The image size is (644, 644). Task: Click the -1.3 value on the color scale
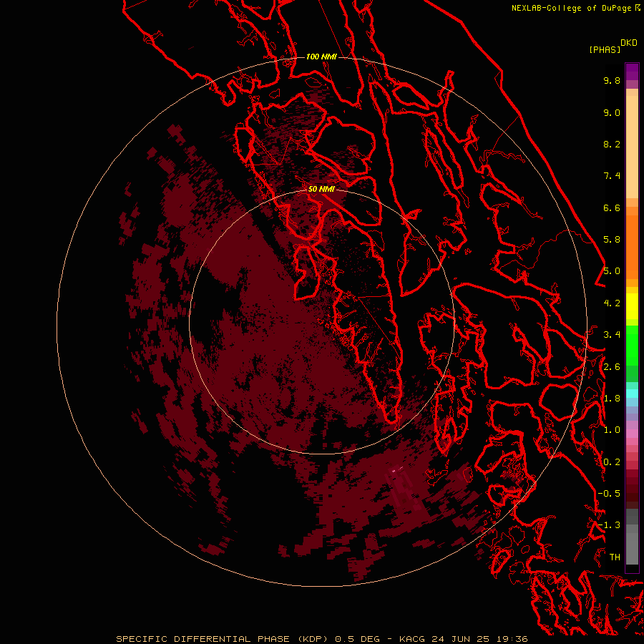609,526
